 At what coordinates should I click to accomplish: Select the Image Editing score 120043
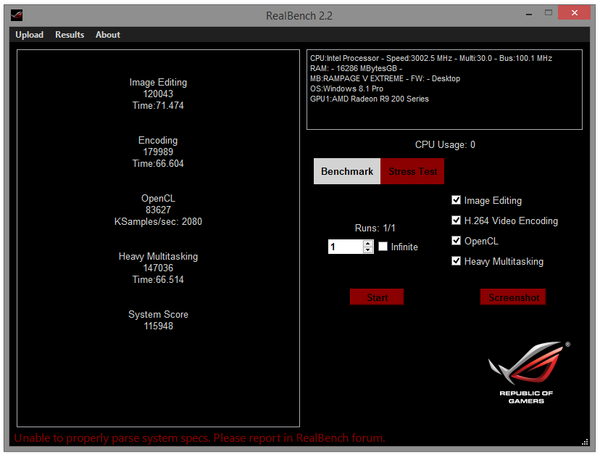158,94
